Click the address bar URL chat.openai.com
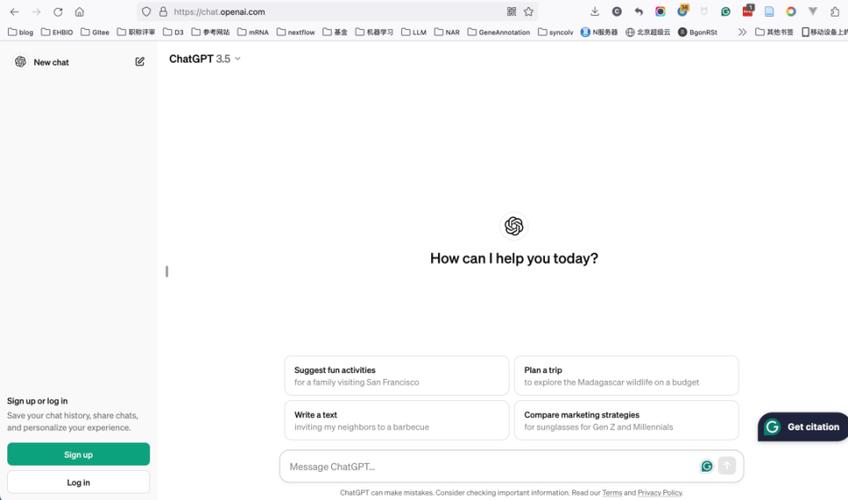Image resolution: width=848 pixels, height=500 pixels. (219, 12)
